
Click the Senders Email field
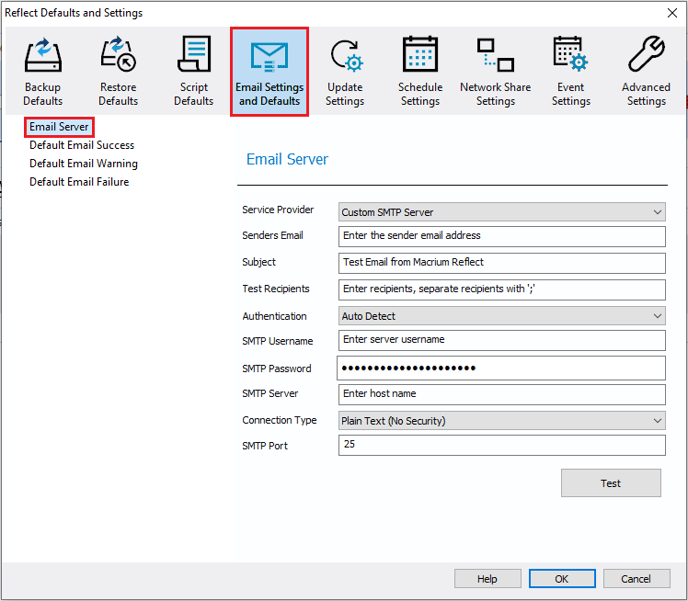point(502,236)
